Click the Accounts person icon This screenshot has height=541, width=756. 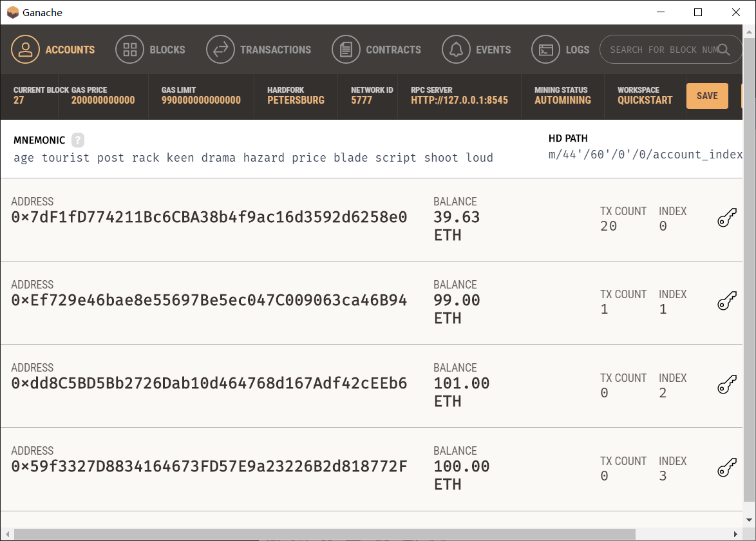click(x=26, y=50)
